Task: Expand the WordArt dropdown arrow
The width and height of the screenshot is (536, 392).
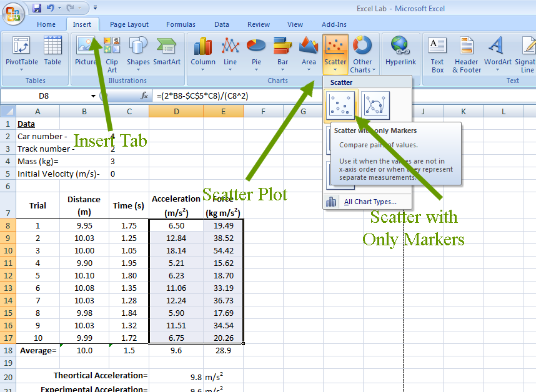Action: tap(497, 70)
